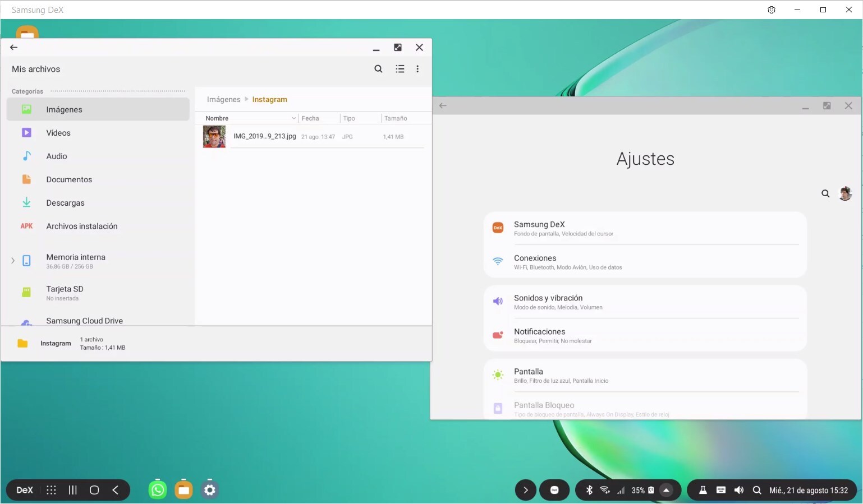The image size is (863, 504).
Task: Open the Audio category
Action: point(98,156)
